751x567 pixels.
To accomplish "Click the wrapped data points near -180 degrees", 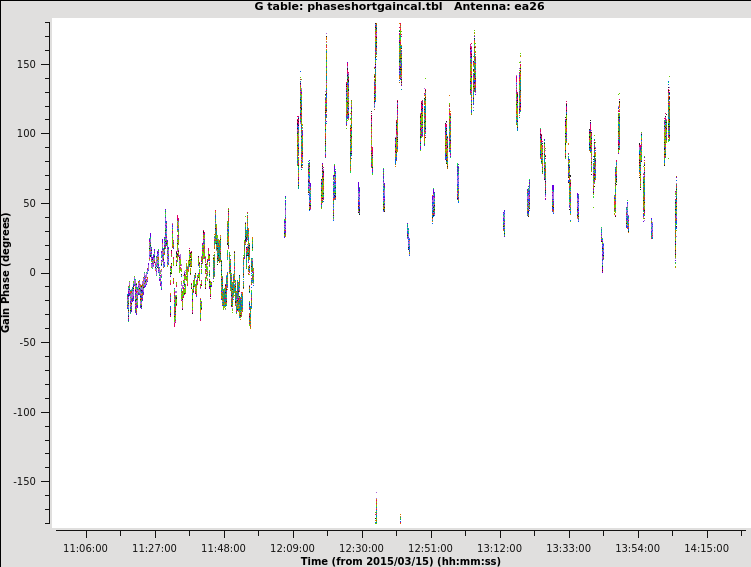I will [x=376, y=512].
